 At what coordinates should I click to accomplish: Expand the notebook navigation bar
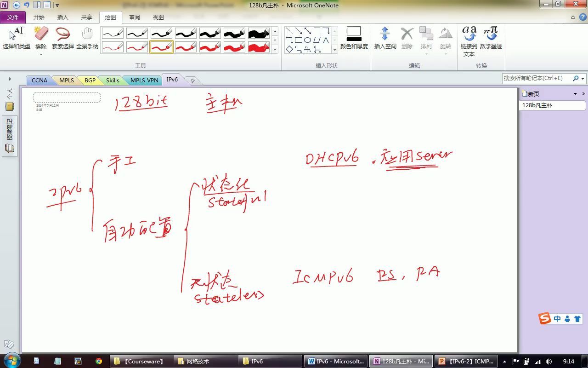(x=9, y=79)
